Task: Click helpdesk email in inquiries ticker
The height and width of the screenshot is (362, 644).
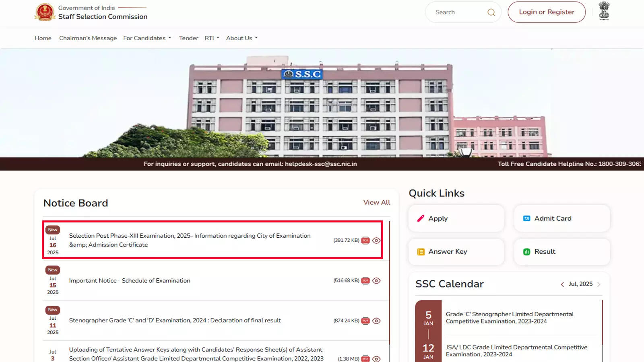Action: click(321, 164)
